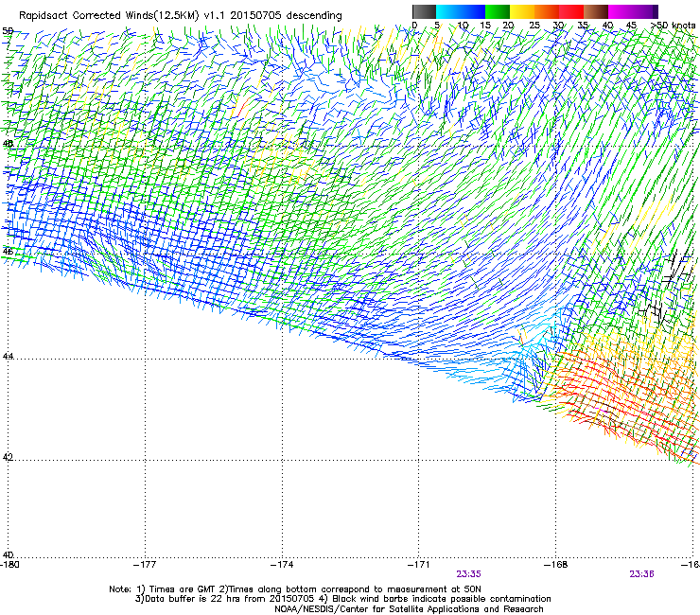
Task: Click the longitude label -180
Action: click(x=9, y=565)
